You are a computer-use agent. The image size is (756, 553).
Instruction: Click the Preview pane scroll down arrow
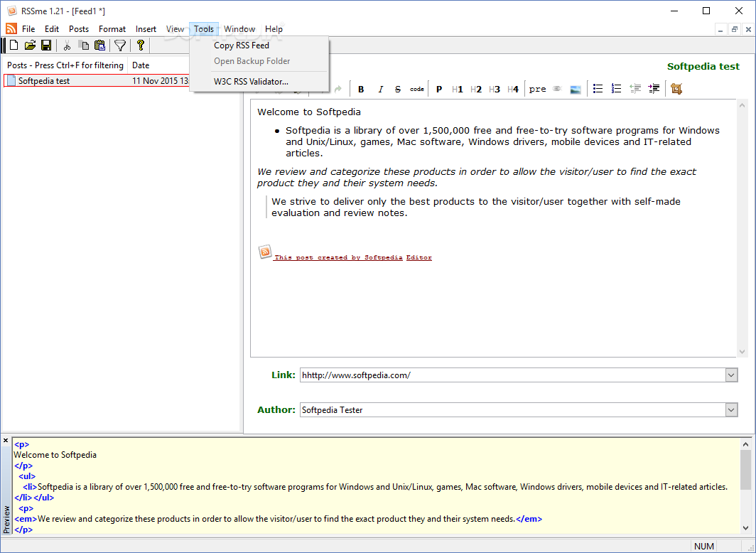(x=745, y=528)
